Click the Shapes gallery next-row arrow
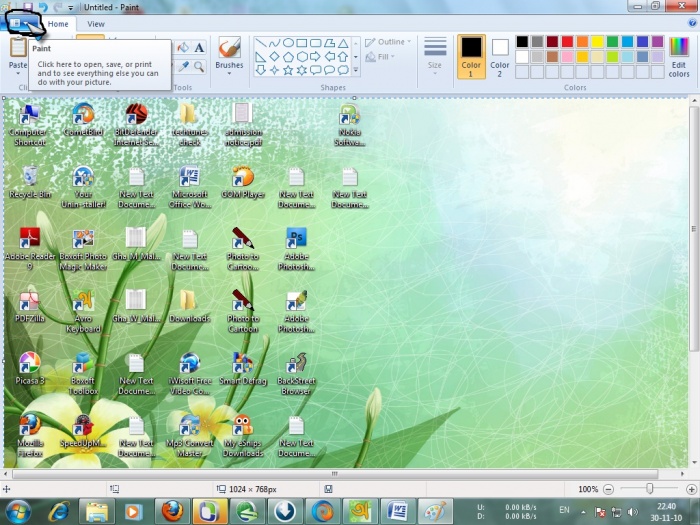Screen dimensions: 700x525 coord(356,57)
